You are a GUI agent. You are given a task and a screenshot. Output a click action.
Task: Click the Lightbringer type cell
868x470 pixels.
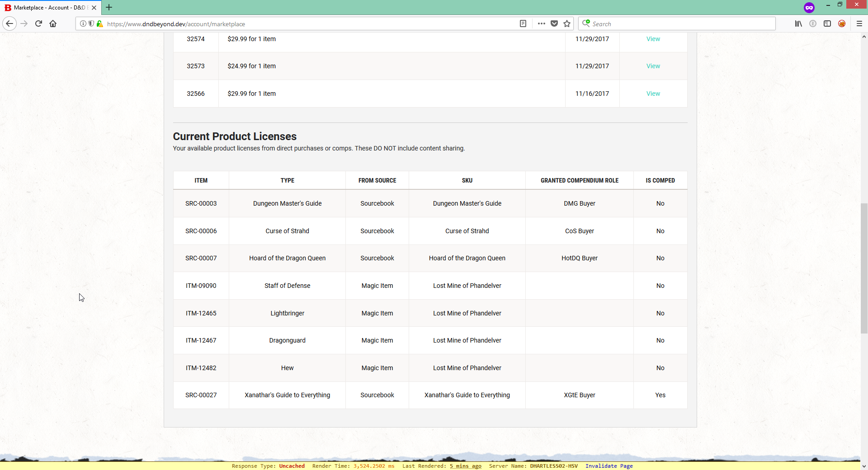tap(287, 313)
